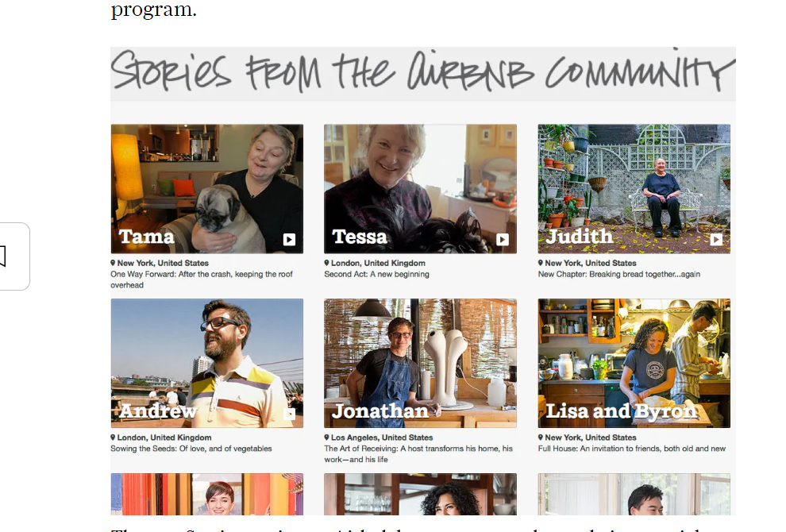Open Andrew's rooftop story thumbnail
The height and width of the screenshot is (532, 786).
pyautogui.click(x=207, y=364)
